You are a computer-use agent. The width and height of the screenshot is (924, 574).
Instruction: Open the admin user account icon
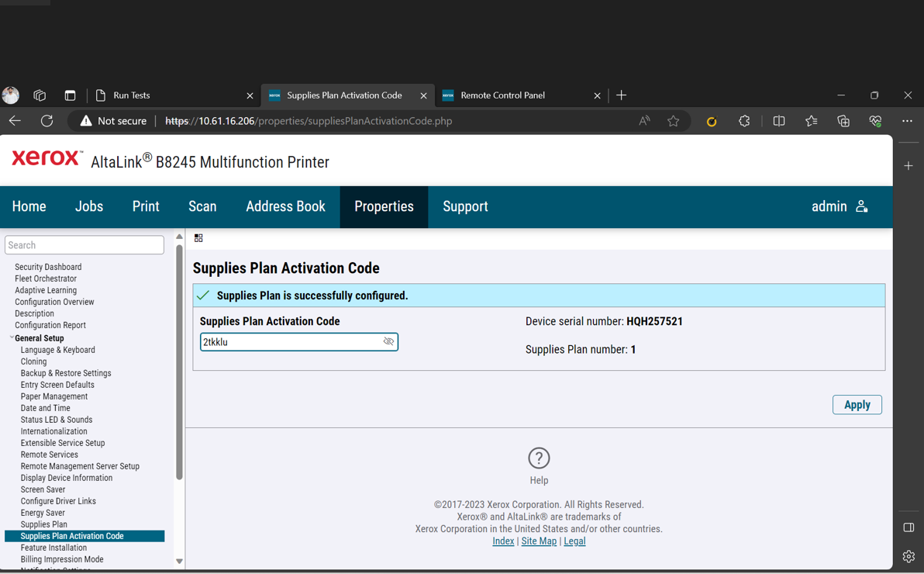pos(861,206)
